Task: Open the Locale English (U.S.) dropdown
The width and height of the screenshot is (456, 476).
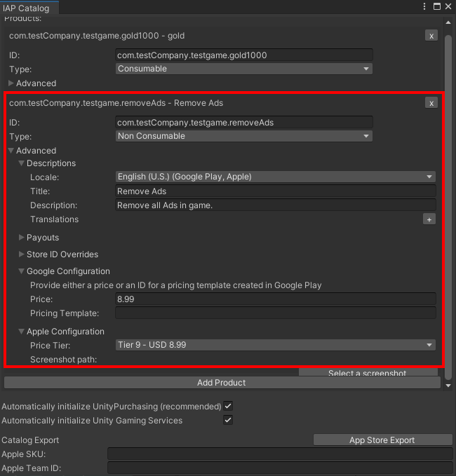Action: [x=276, y=177]
